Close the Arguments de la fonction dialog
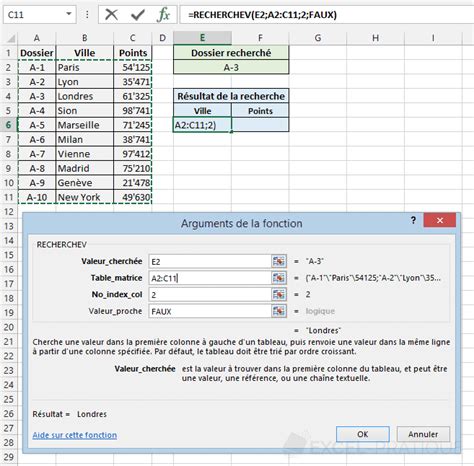Screen dimensions: 474x466 tap(440, 220)
